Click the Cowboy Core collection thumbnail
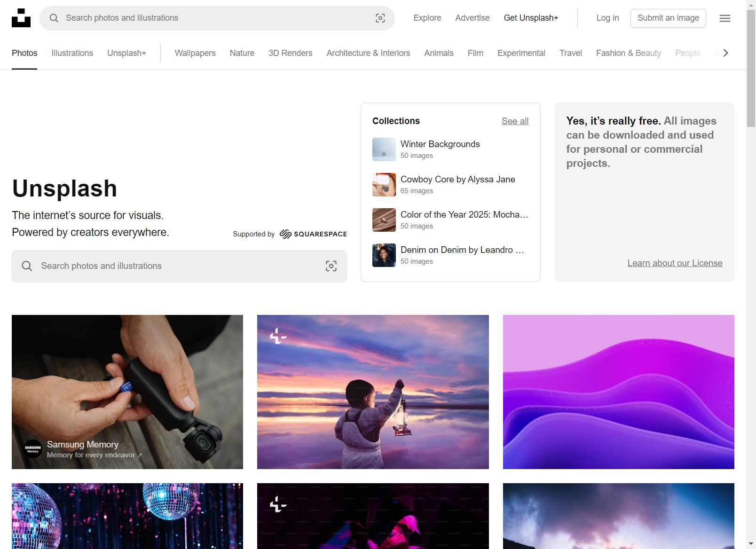Screen dimensions: 756x549 (384, 185)
